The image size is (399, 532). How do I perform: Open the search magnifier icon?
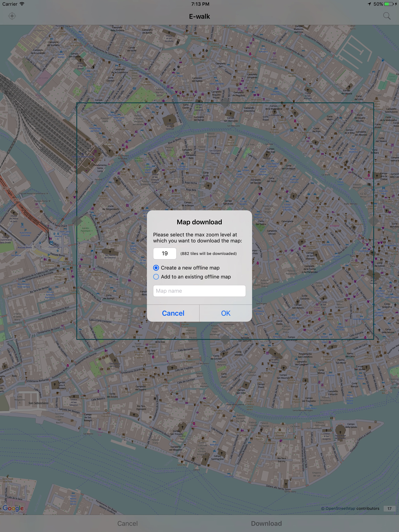387,16
